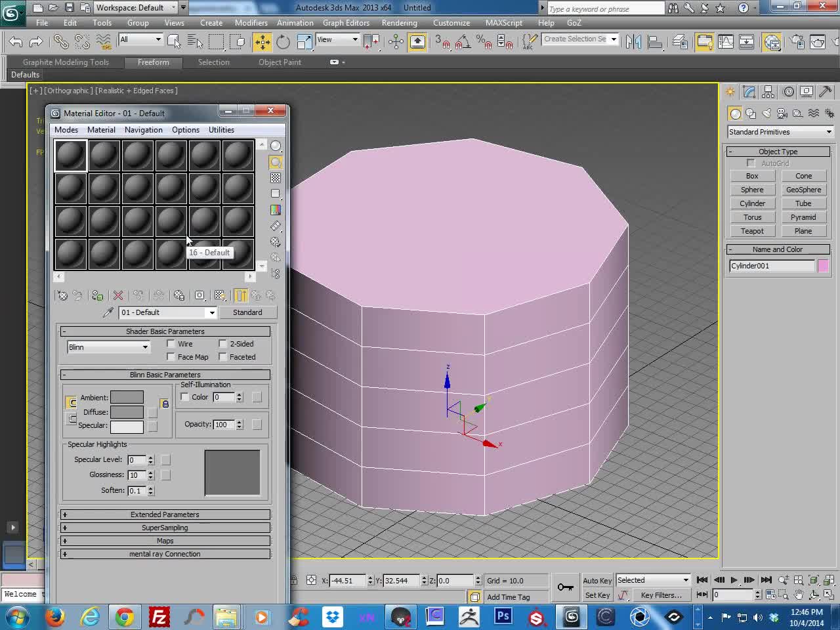Click the Standard material type button
The width and height of the screenshot is (840, 630).
[247, 312]
